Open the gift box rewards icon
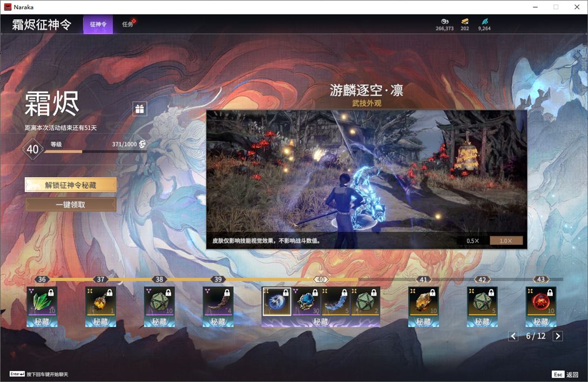 139,109
